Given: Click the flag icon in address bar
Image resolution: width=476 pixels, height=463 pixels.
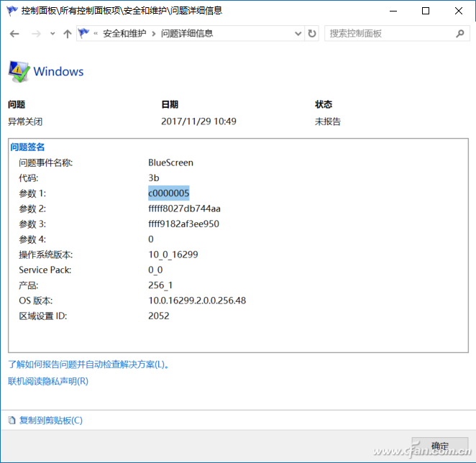Looking at the screenshot, I should 84,34.
